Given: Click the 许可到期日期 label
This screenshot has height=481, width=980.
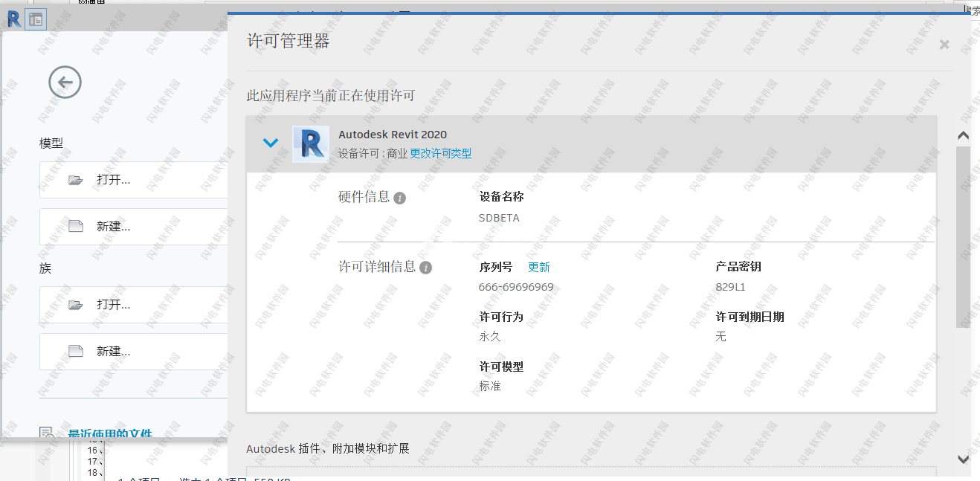Looking at the screenshot, I should (x=749, y=317).
